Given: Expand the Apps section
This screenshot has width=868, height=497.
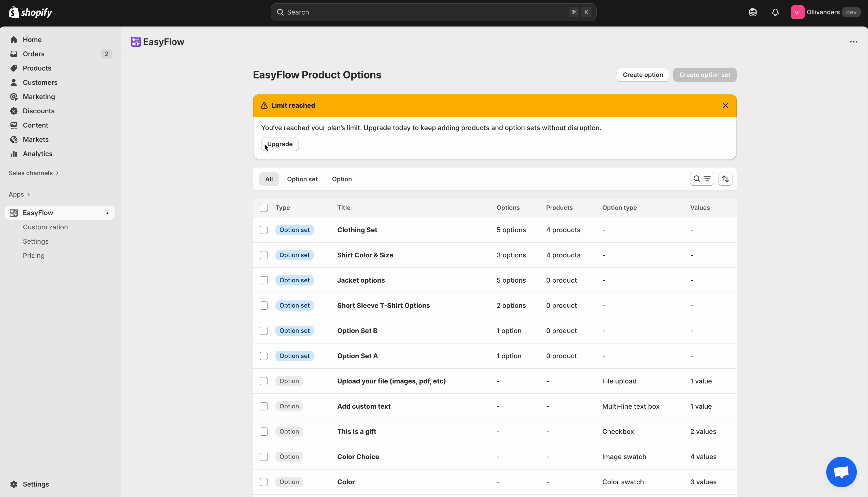Looking at the screenshot, I should [x=19, y=195].
